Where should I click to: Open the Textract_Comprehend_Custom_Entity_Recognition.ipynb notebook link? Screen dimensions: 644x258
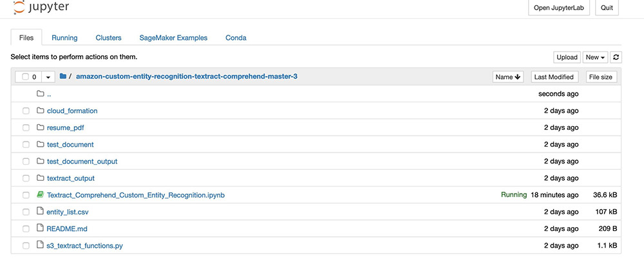(135, 195)
